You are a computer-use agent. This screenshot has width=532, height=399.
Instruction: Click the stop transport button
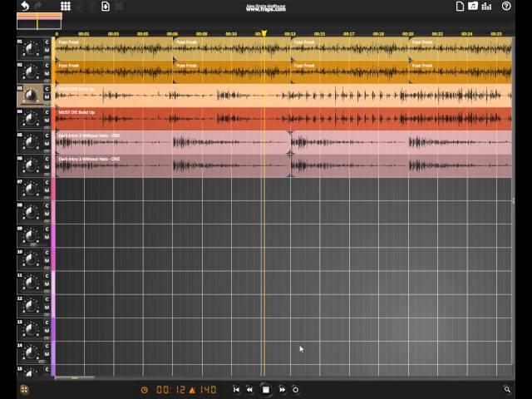266,390
